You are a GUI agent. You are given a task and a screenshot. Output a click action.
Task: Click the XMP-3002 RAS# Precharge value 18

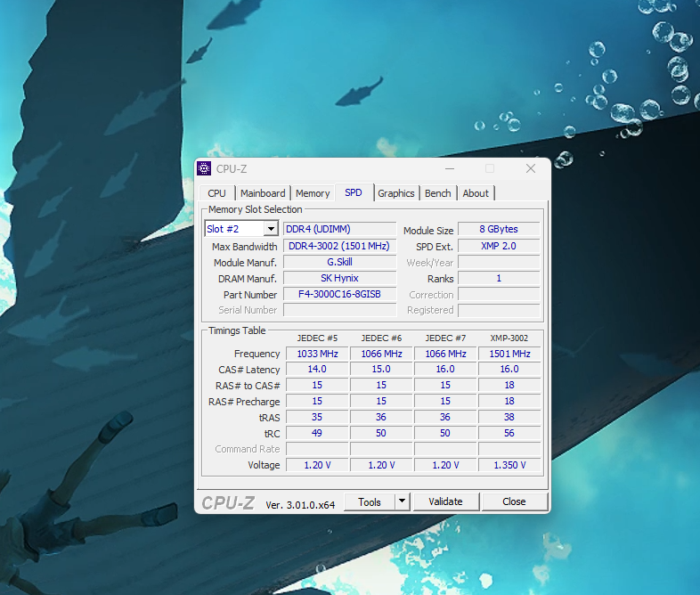[509, 401]
